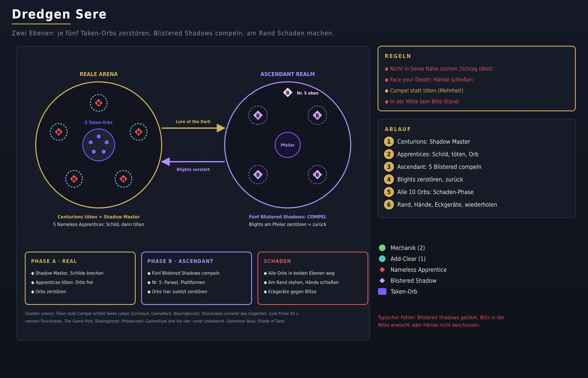Click the top-right Blistered Shadow in Ascendant Realm
The height and width of the screenshot is (378, 588).
317,115
